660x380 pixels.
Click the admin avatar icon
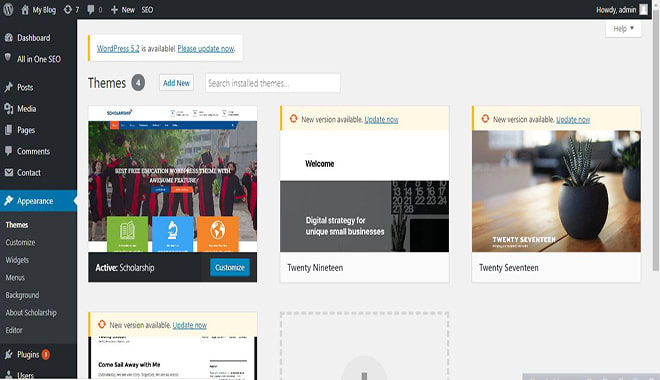tap(644, 10)
